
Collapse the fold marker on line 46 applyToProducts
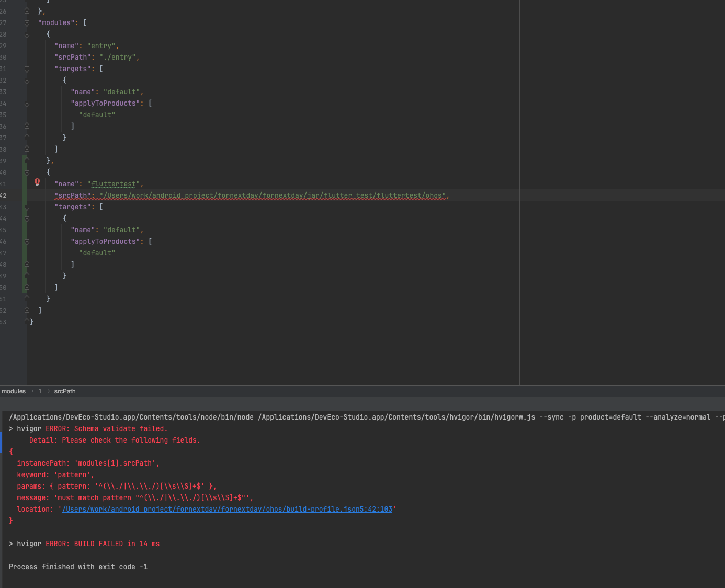click(27, 241)
